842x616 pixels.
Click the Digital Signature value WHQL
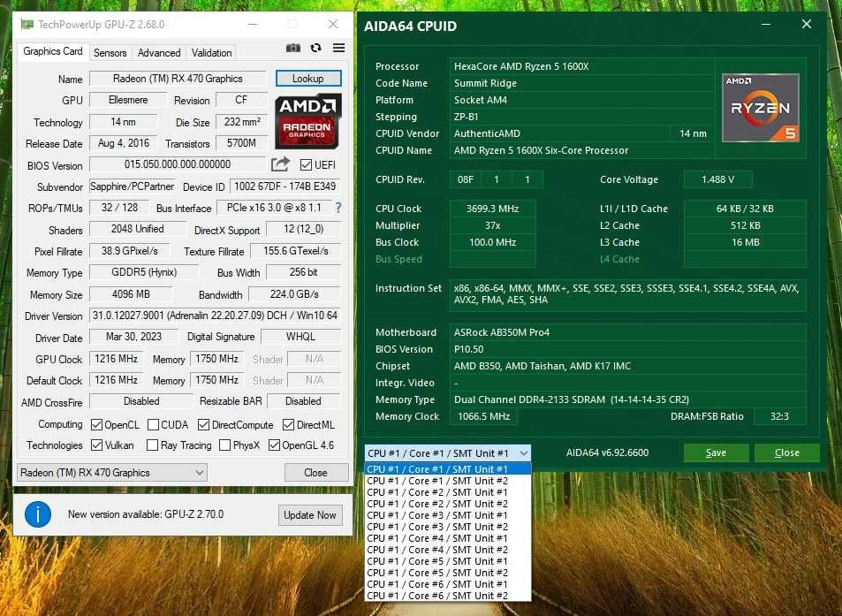pyautogui.click(x=300, y=337)
